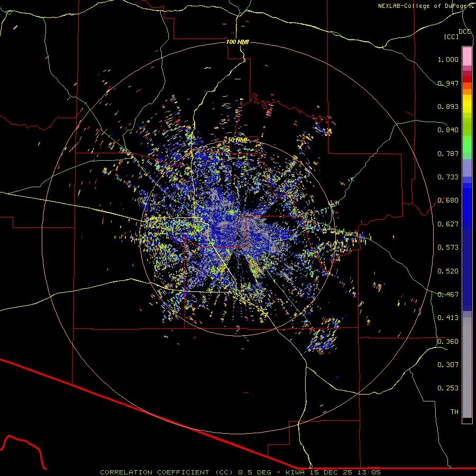
Task: Click the 1.000 value on color scale
Action: 448,59
